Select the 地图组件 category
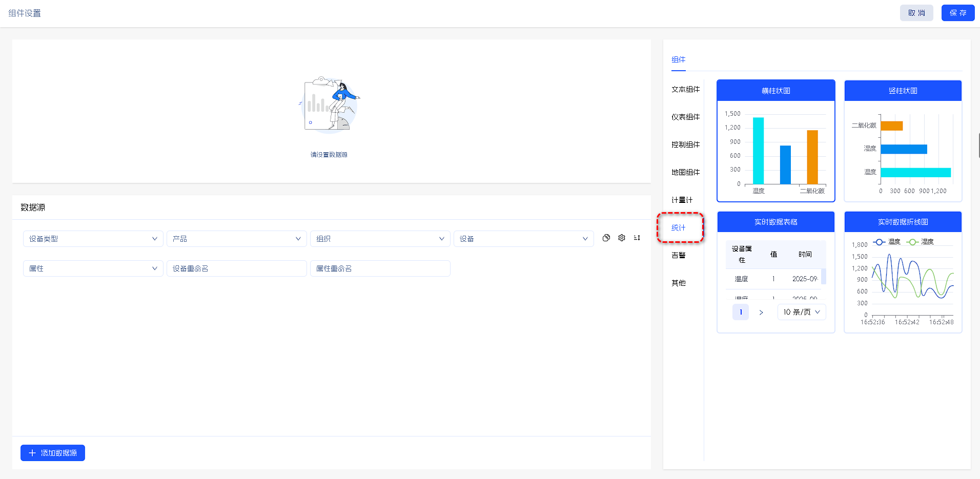Viewport: 980px width, 479px height. click(x=685, y=172)
